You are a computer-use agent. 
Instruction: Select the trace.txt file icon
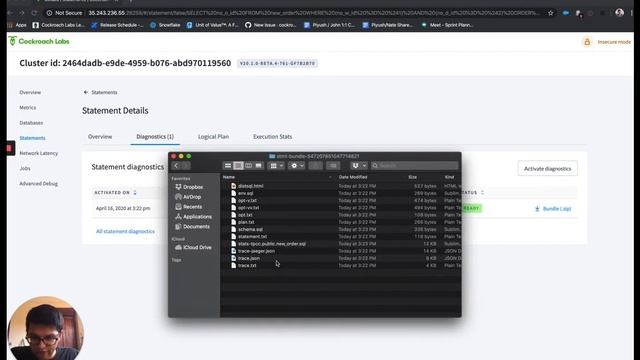click(x=233, y=266)
